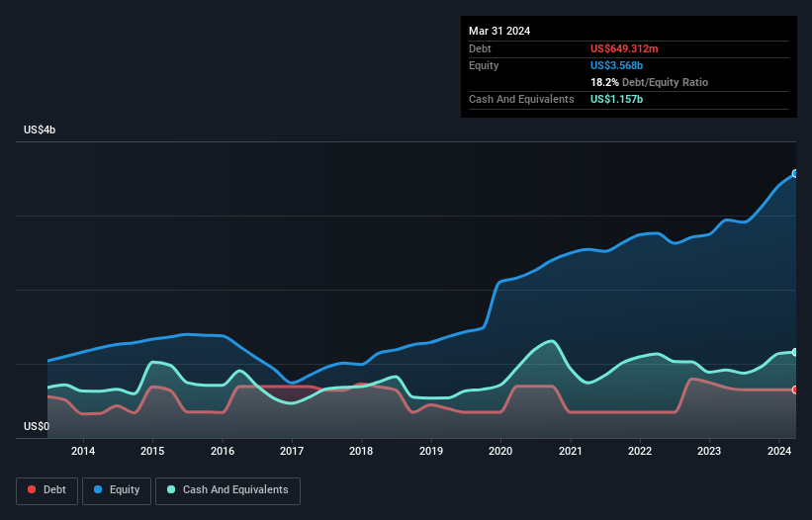Click the red Debt endpoint marker
Viewport: 812px width, 520px height.
point(795,390)
